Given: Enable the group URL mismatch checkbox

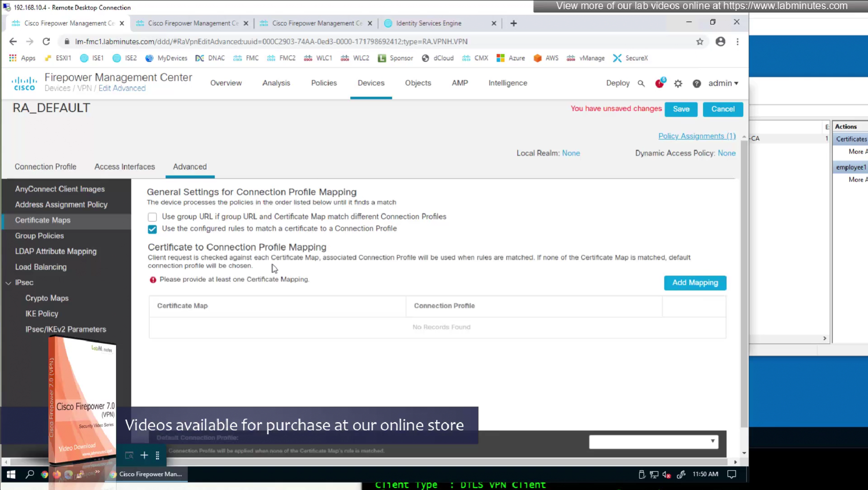Looking at the screenshot, I should point(152,217).
